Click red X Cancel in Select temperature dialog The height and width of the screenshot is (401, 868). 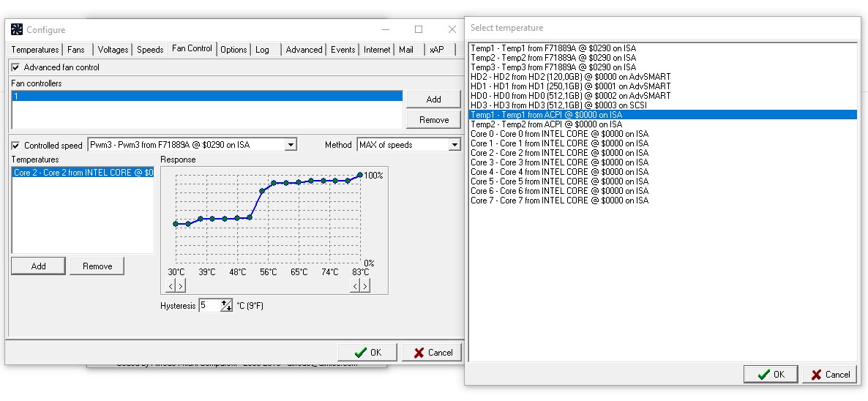pyautogui.click(x=830, y=375)
